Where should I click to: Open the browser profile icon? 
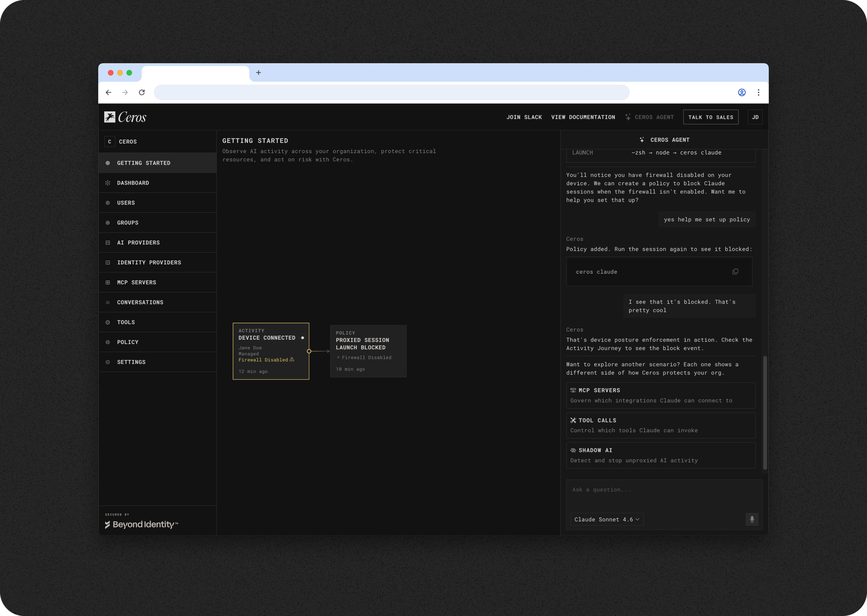pyautogui.click(x=741, y=93)
